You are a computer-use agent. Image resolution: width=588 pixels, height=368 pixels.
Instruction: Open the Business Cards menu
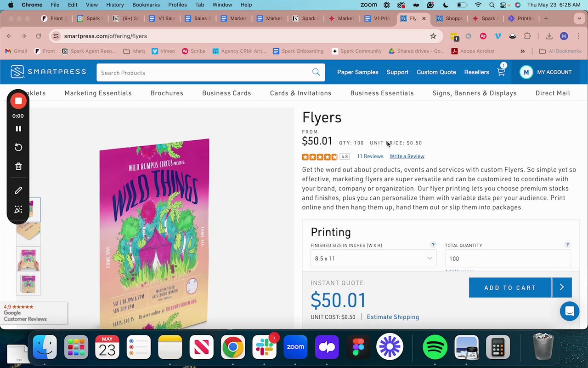pyautogui.click(x=226, y=93)
